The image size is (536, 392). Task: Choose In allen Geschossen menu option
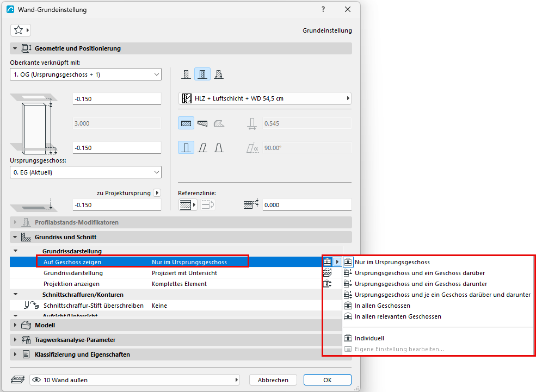pyautogui.click(x=439, y=306)
